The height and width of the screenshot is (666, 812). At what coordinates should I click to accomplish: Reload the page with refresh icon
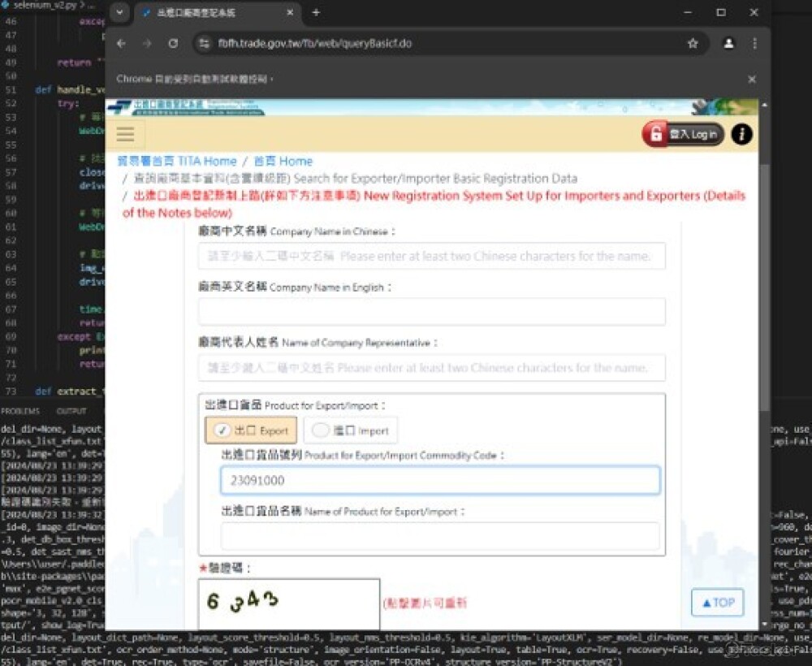pyautogui.click(x=173, y=44)
